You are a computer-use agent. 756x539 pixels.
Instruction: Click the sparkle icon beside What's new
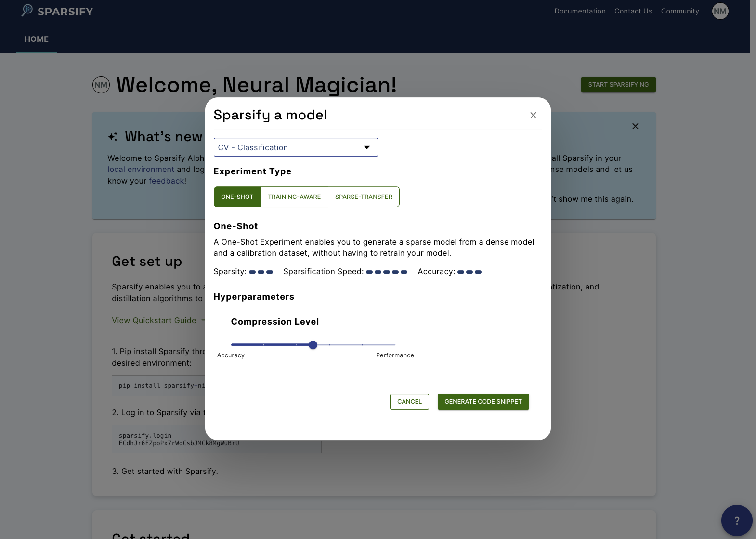coord(113,137)
